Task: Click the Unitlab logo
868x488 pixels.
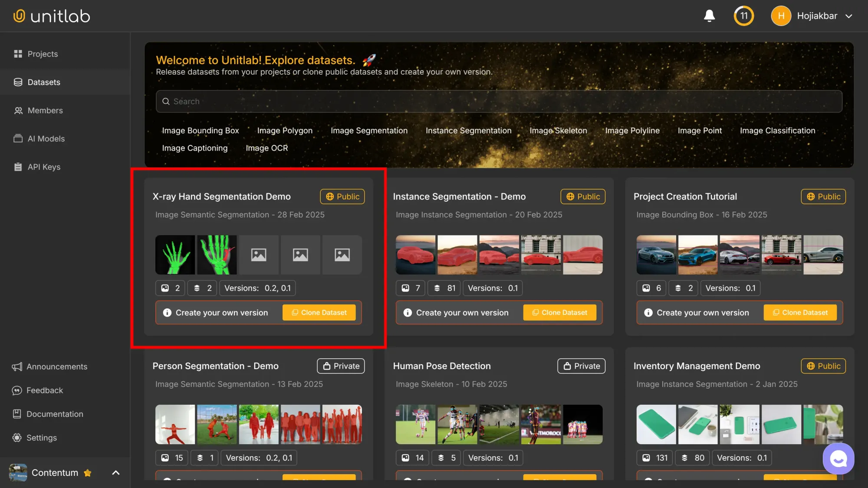Action: pos(52,16)
